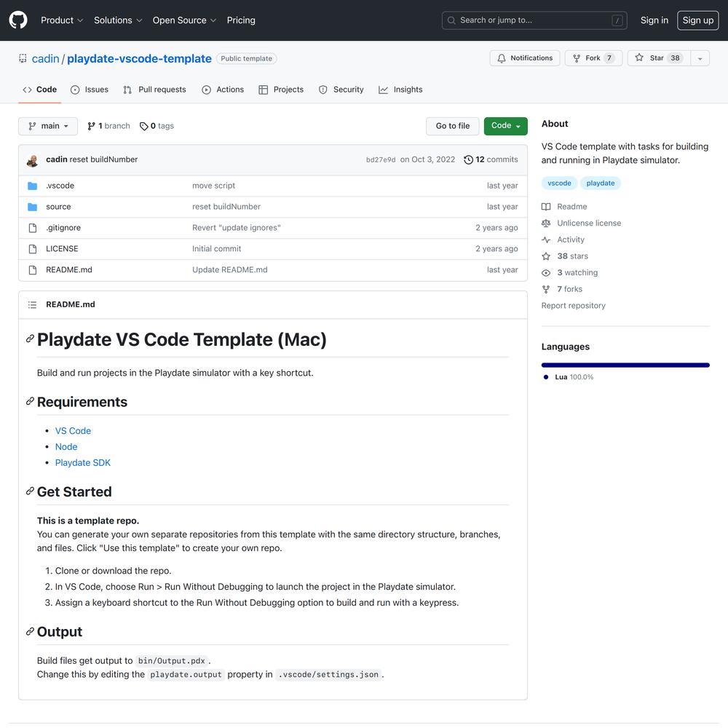Click the vscode topic tag
728x728 pixels.
(x=559, y=183)
